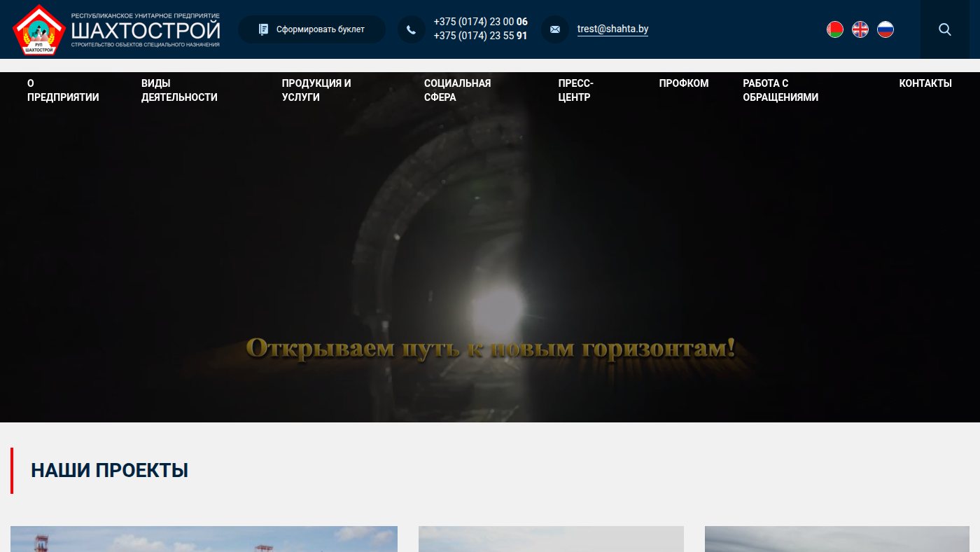The image size is (980, 552).
Task: Open the «Продукция и услуги» menu
Action: [x=316, y=90]
